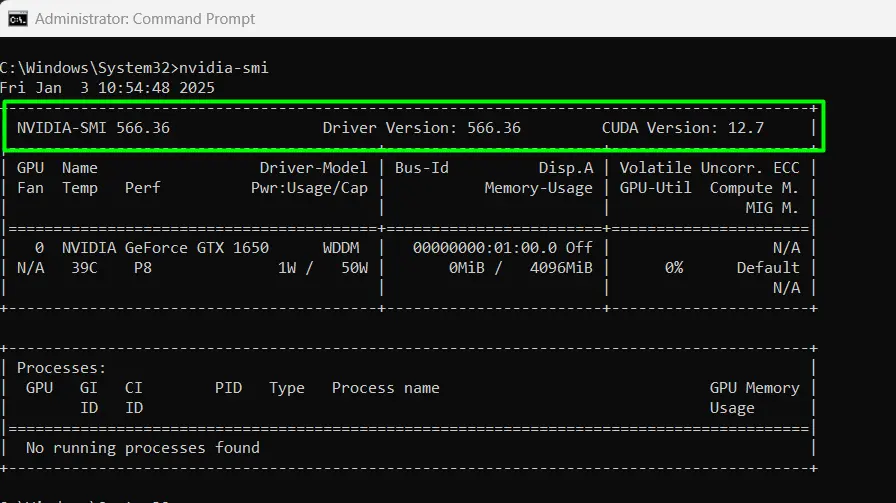Click 'CUDA Version: 12.7' text

click(683, 128)
